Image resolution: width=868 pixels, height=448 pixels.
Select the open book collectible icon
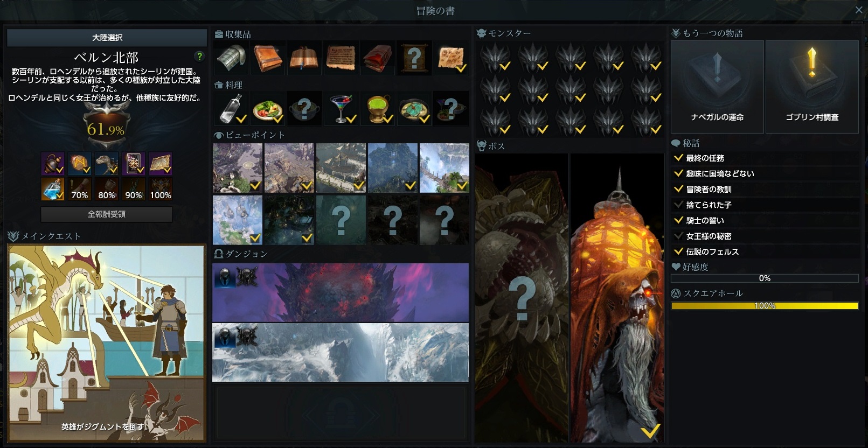[x=304, y=58]
